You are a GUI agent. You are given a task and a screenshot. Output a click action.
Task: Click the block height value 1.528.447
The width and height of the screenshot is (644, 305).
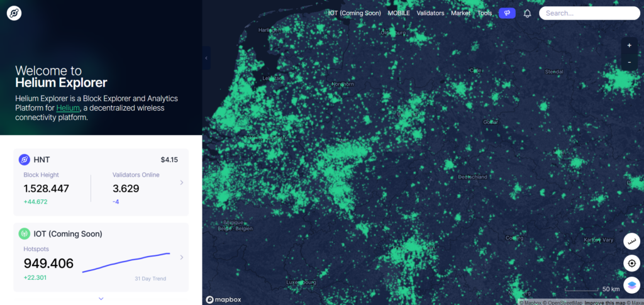[47, 189]
